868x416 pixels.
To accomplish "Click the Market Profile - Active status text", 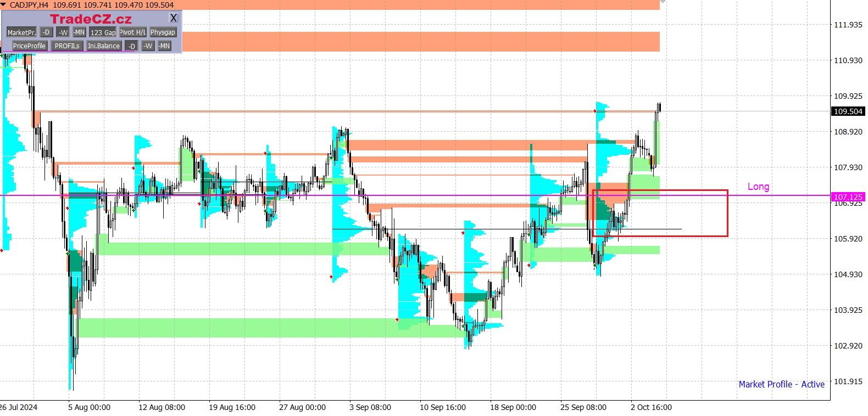I will (781, 384).
